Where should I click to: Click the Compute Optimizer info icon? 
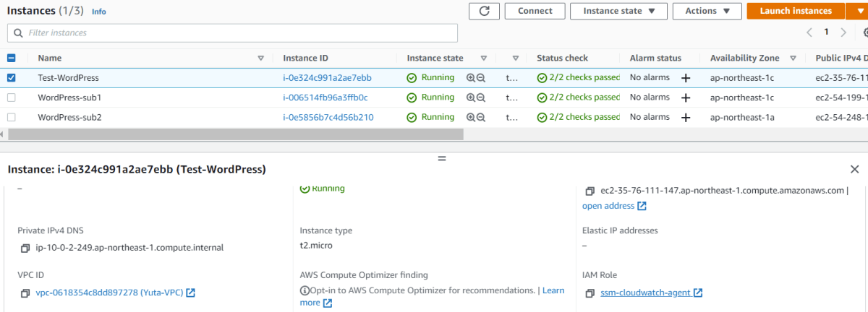point(305,290)
